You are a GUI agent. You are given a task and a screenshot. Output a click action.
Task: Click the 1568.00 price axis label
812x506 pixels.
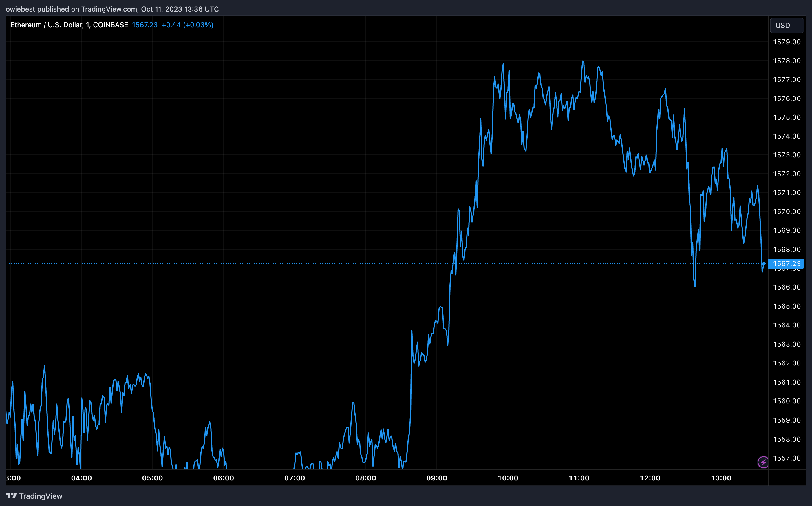[x=787, y=249]
